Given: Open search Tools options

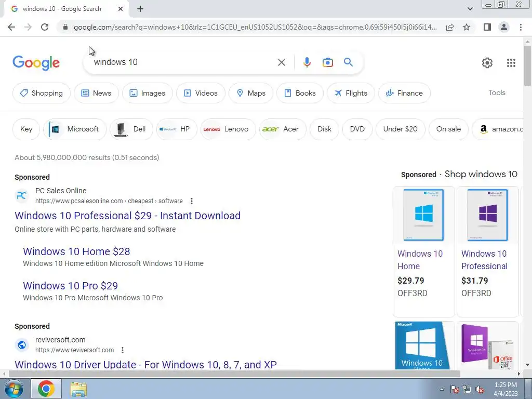Looking at the screenshot, I should point(497,92).
